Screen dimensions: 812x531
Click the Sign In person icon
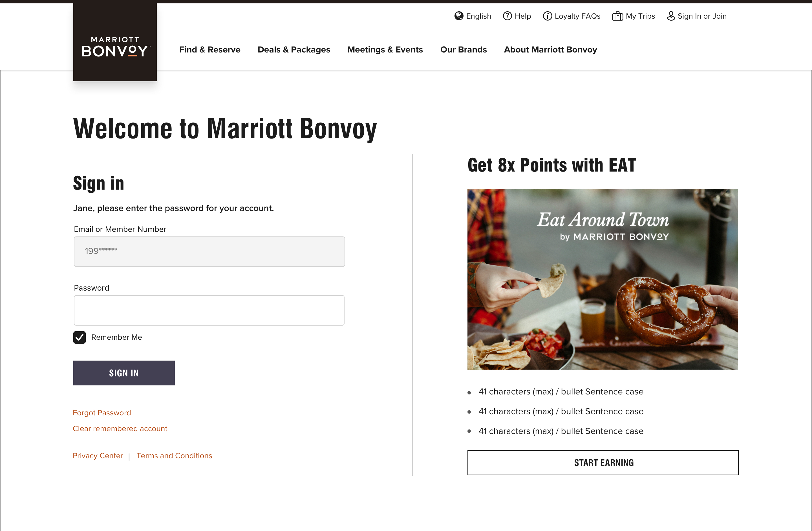671,16
